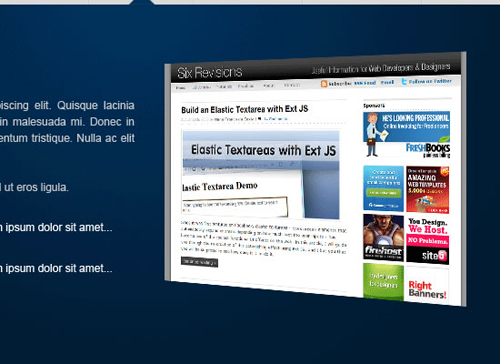Click the Right Banners ad
Screen dimensions: 500x364
click(x=428, y=286)
